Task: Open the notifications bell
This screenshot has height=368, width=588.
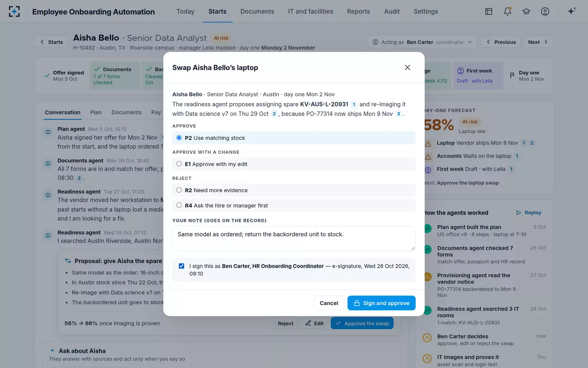Action: point(508,11)
